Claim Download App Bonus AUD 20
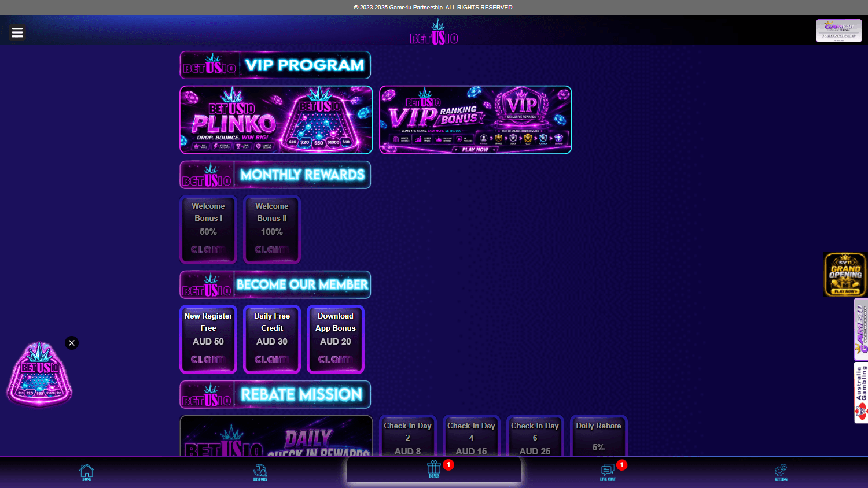The height and width of the screenshot is (488, 868). [x=336, y=339]
